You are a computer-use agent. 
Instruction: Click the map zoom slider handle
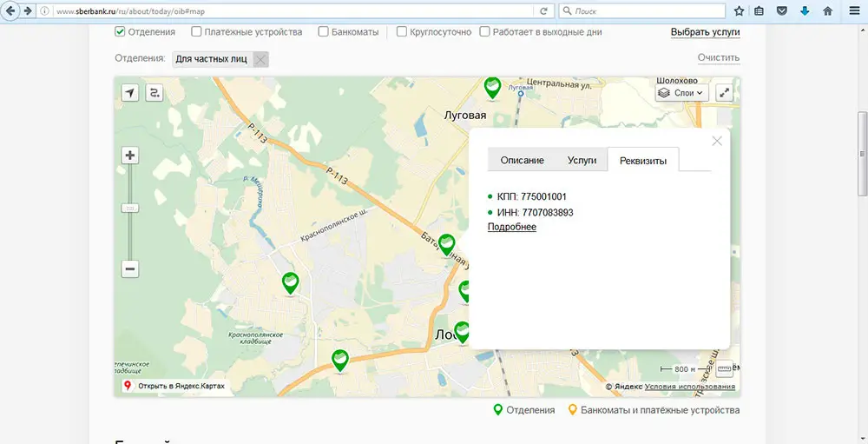click(x=130, y=209)
